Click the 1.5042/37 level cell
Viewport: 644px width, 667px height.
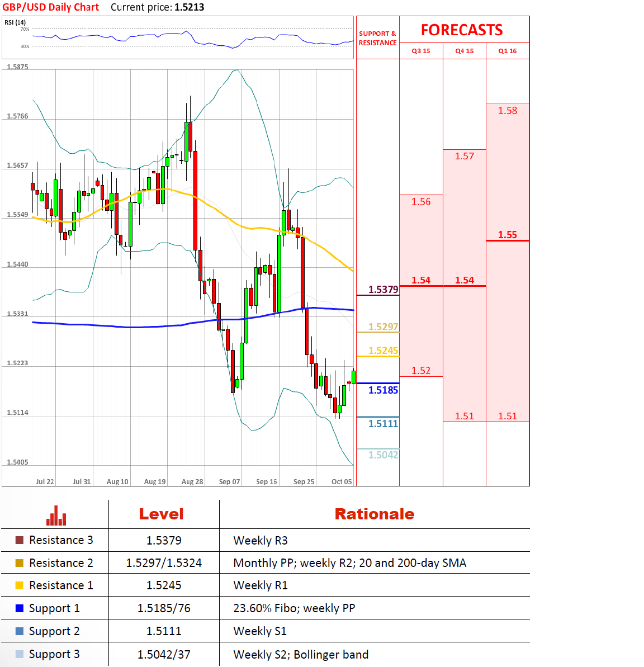point(164,654)
